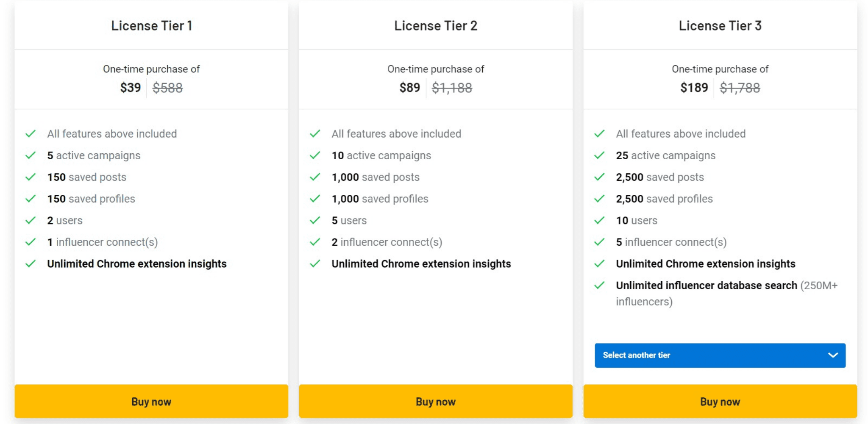Click the $189 price in Tier 3

694,88
